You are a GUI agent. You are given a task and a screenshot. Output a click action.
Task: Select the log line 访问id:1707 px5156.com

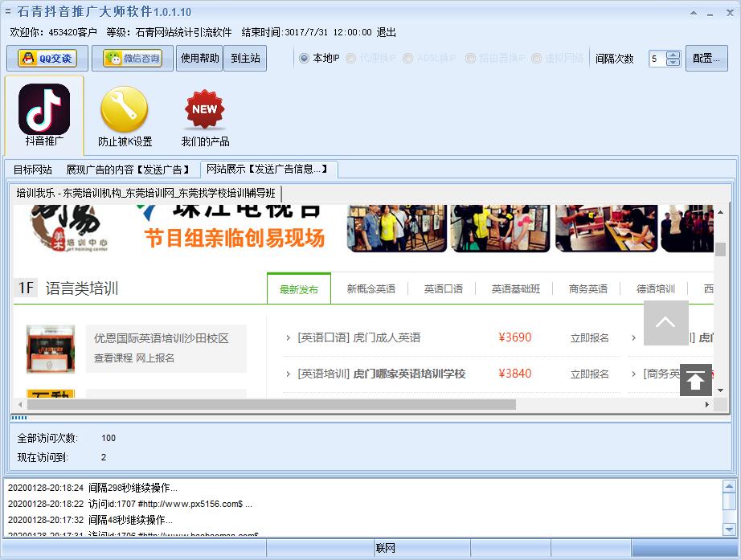point(130,504)
